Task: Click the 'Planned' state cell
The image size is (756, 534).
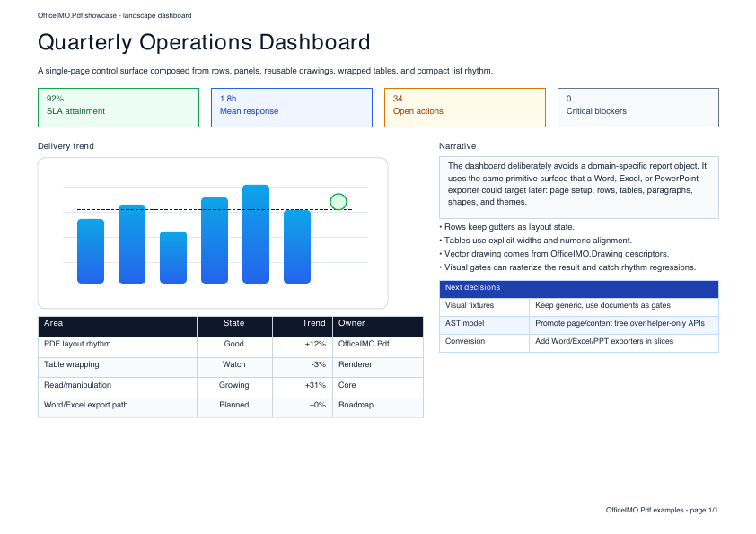Action: pos(234,407)
